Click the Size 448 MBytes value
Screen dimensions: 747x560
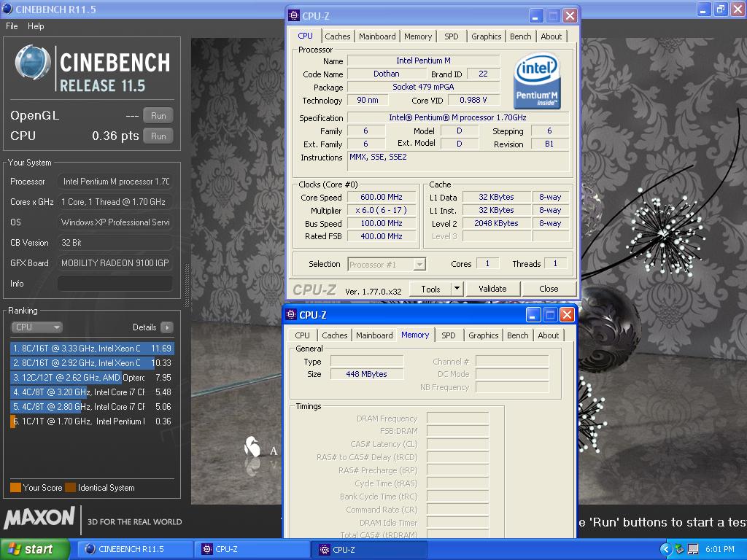point(367,374)
